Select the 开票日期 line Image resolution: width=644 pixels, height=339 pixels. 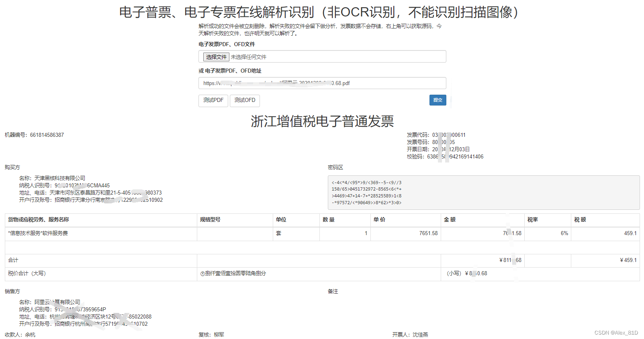(438, 149)
